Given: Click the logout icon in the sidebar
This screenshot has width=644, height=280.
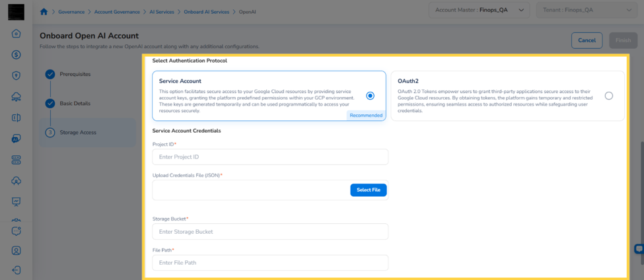Looking at the screenshot, I should [x=17, y=270].
